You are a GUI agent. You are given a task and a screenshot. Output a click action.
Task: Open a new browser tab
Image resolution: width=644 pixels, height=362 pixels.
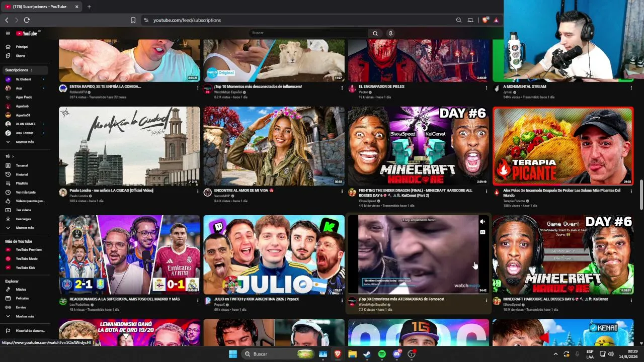click(x=89, y=7)
